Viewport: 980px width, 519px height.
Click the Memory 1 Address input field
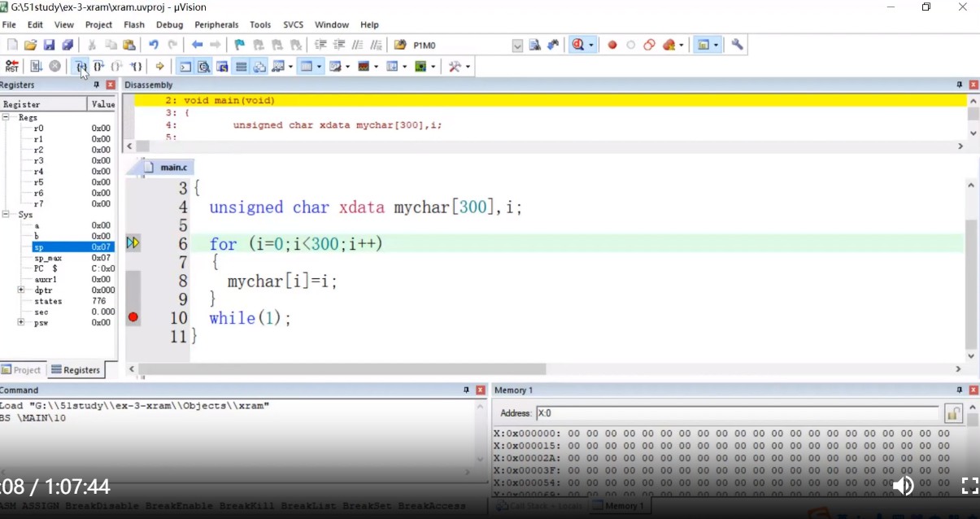(736, 413)
